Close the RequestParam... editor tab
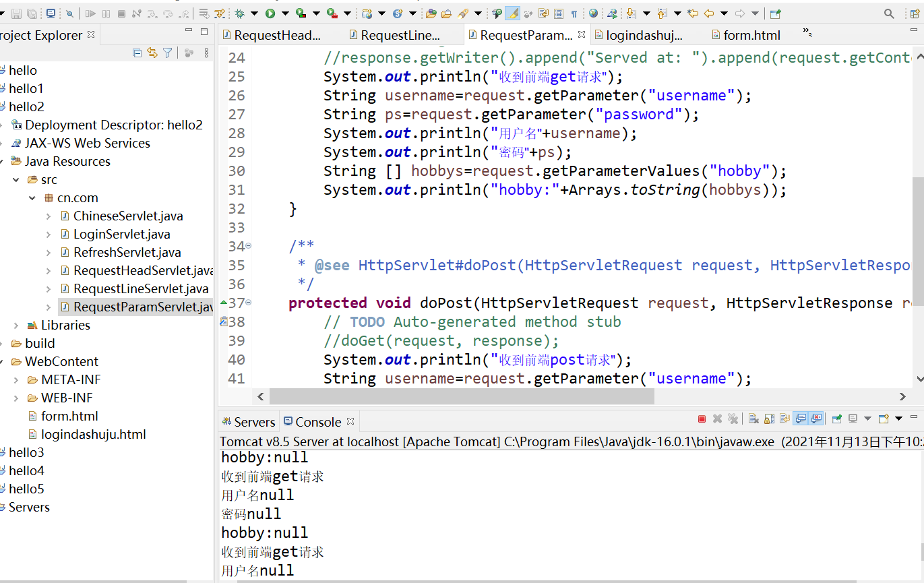The image size is (924, 583). pyautogui.click(x=582, y=34)
